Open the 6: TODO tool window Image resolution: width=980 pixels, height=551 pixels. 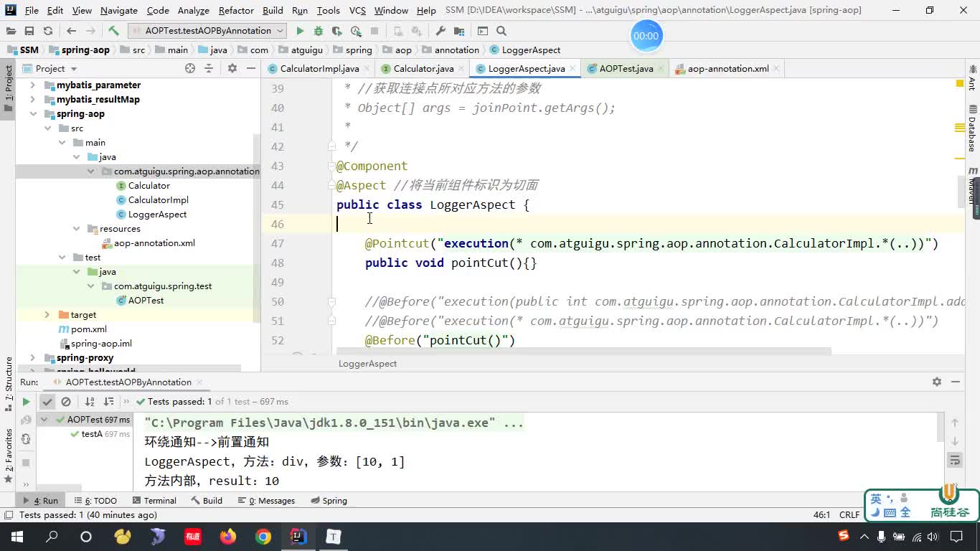tap(95, 501)
